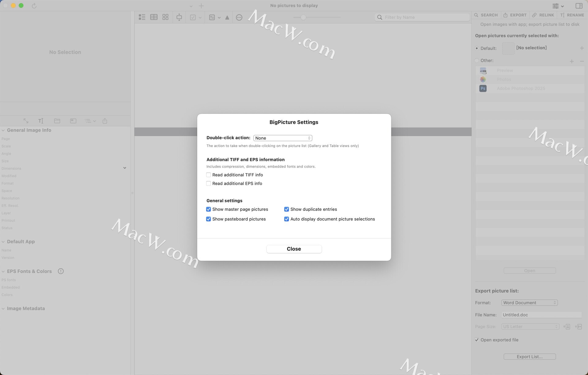Viewport: 588px width, 375px height.
Task: Select the Other radio button
Action: point(477,60)
